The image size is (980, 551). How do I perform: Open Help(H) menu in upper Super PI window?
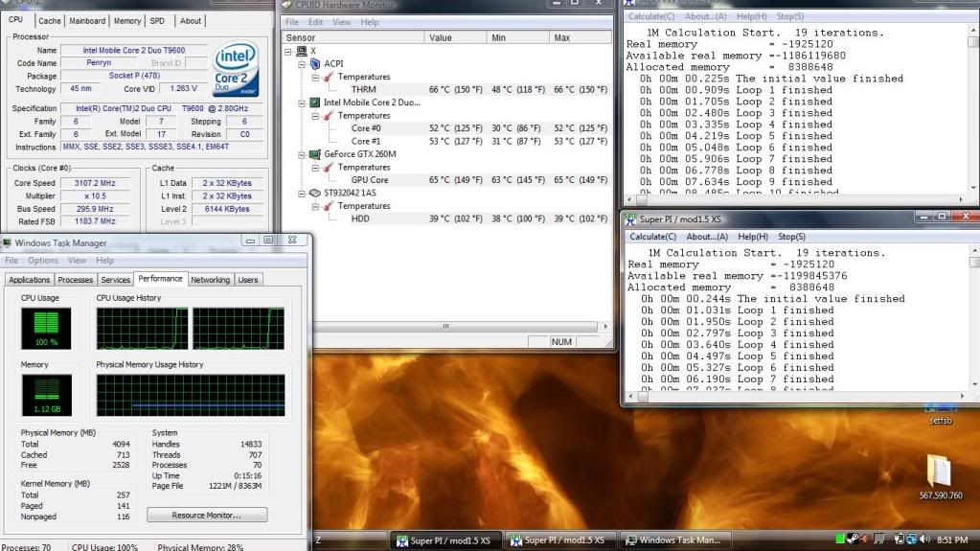(x=751, y=16)
